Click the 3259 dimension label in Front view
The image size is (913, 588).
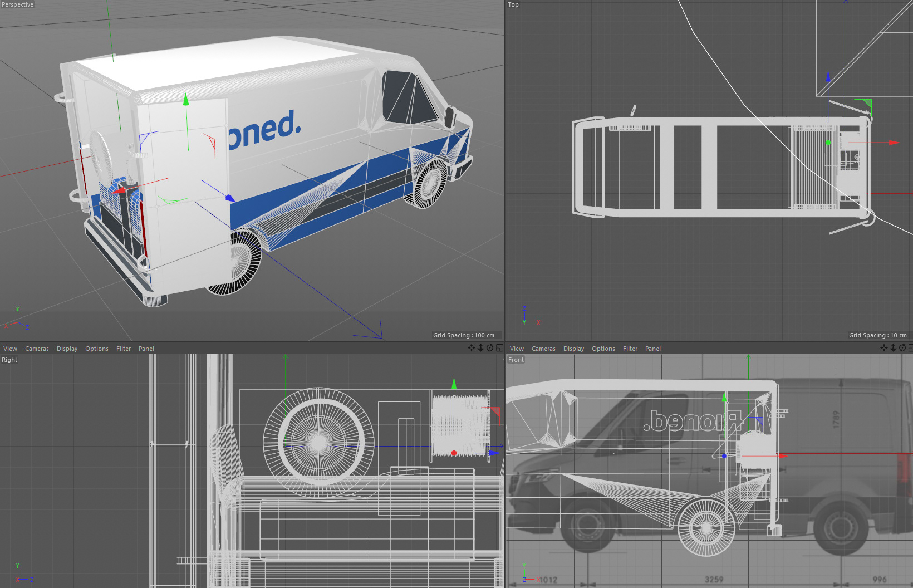(x=714, y=580)
